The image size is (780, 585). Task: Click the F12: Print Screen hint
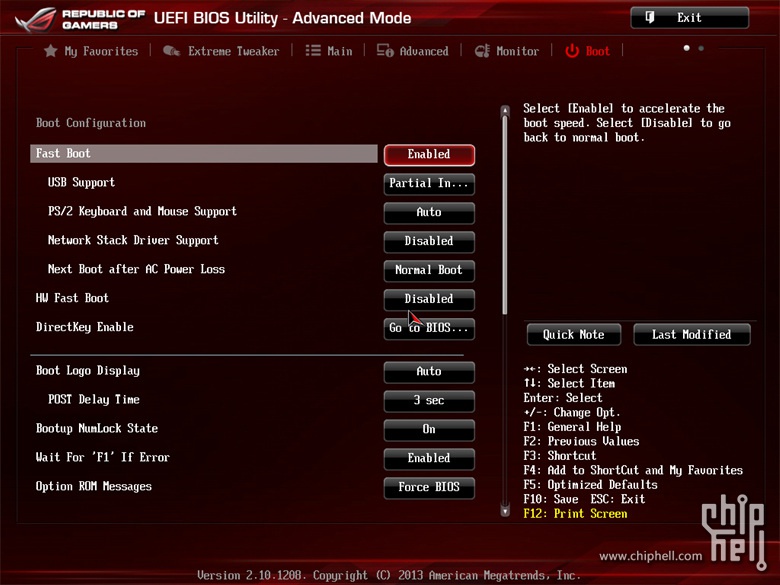[x=575, y=513]
